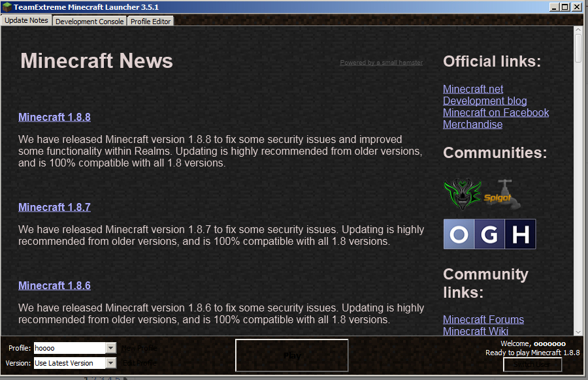Open the green skull community logo
588x380 pixels.
coord(463,194)
